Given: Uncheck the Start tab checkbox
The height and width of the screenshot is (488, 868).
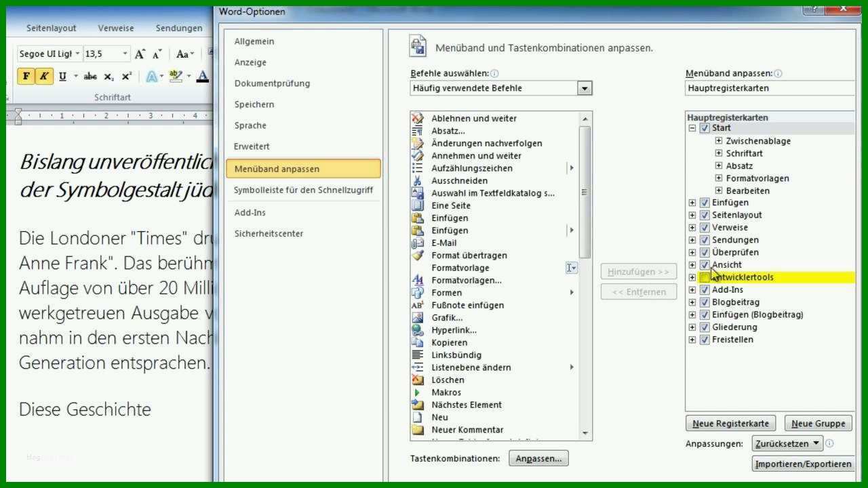Looking at the screenshot, I should pyautogui.click(x=705, y=128).
